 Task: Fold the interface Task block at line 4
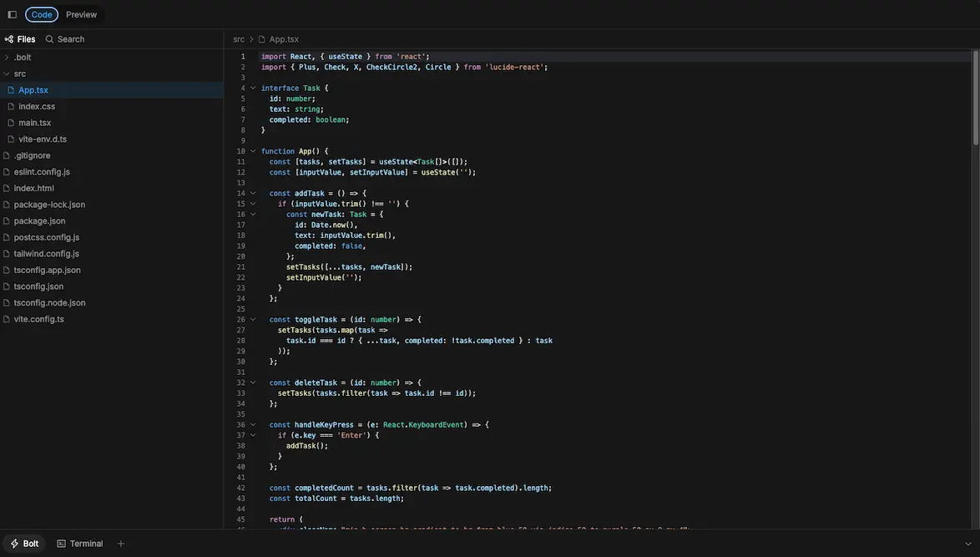click(x=253, y=88)
